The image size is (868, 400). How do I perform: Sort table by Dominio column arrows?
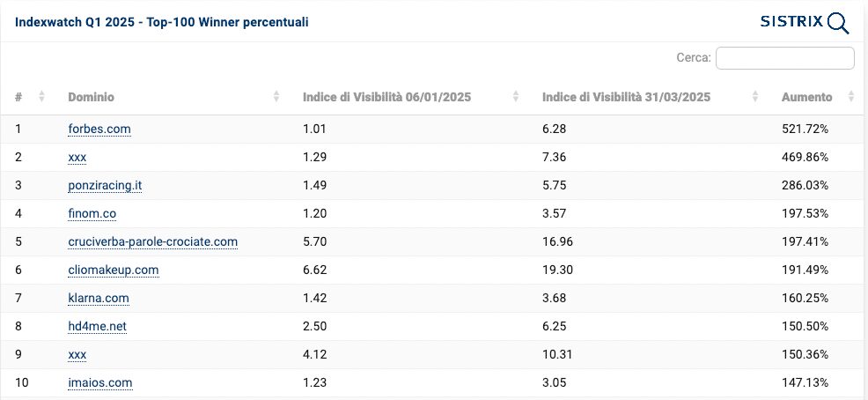point(276,97)
